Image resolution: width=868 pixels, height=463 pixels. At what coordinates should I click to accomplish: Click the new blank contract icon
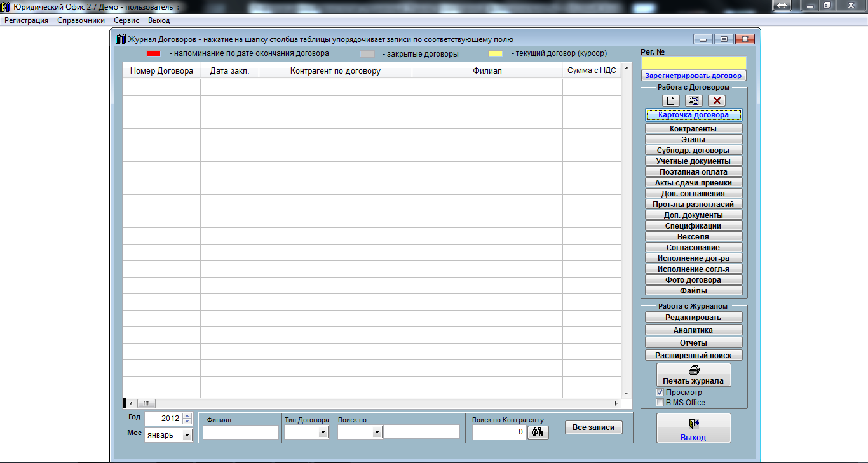pyautogui.click(x=671, y=100)
